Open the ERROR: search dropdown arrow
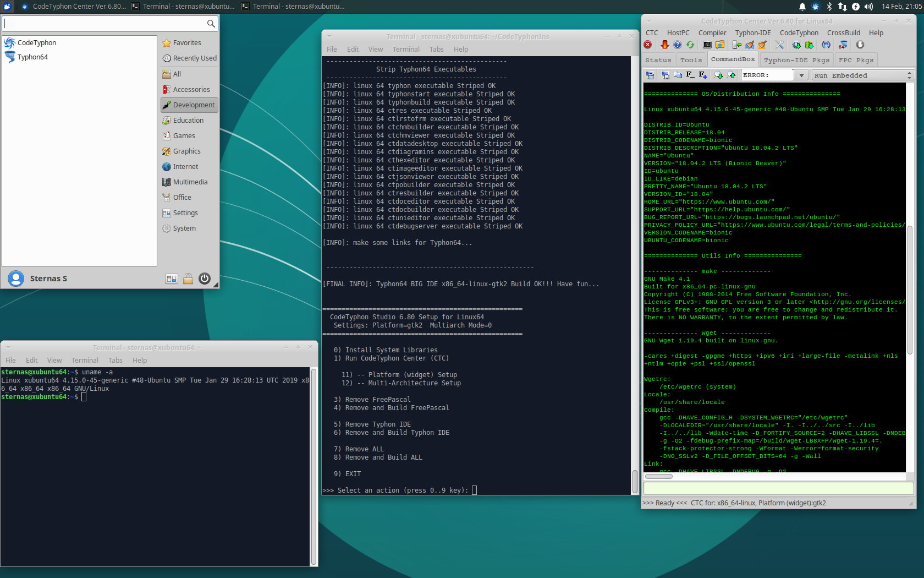Image resolution: width=924 pixels, height=578 pixels. click(802, 75)
